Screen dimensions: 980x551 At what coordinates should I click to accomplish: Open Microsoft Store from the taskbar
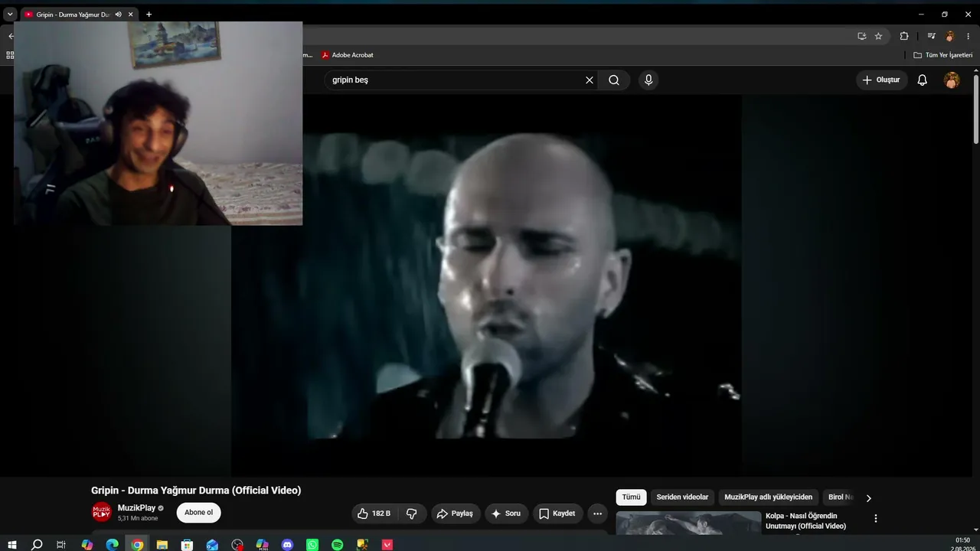187,545
